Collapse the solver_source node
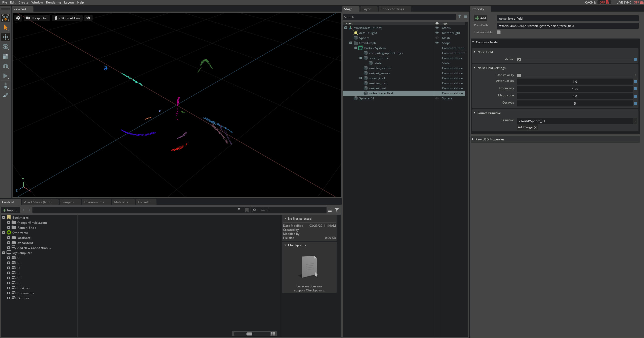Viewport: 644px width, 338px height. coord(361,58)
